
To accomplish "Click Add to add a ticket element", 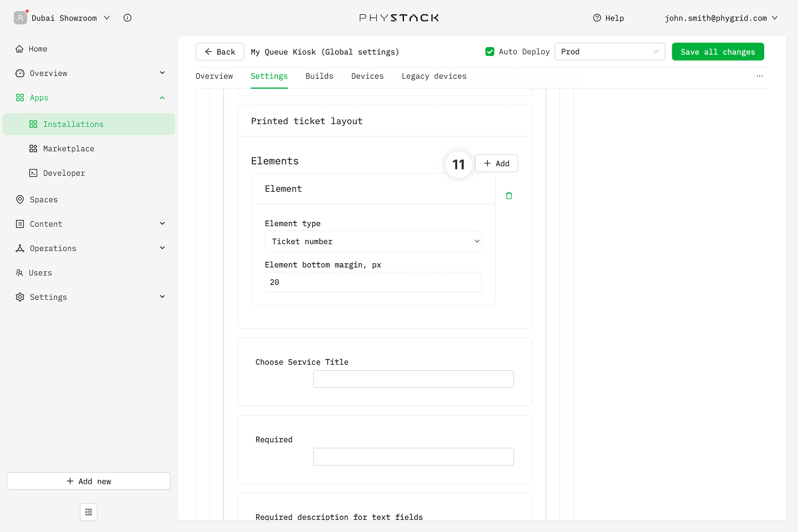I will pyautogui.click(x=497, y=163).
